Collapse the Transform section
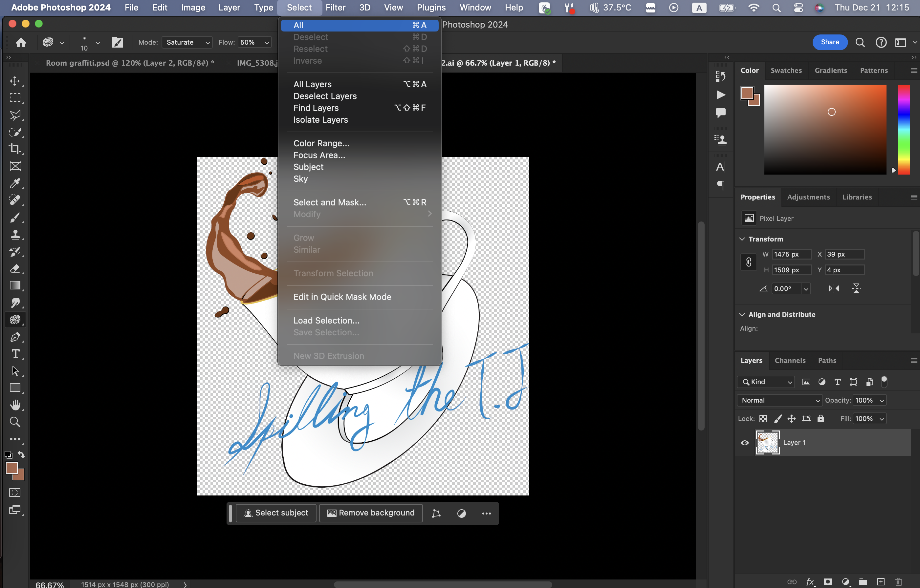 (742, 239)
